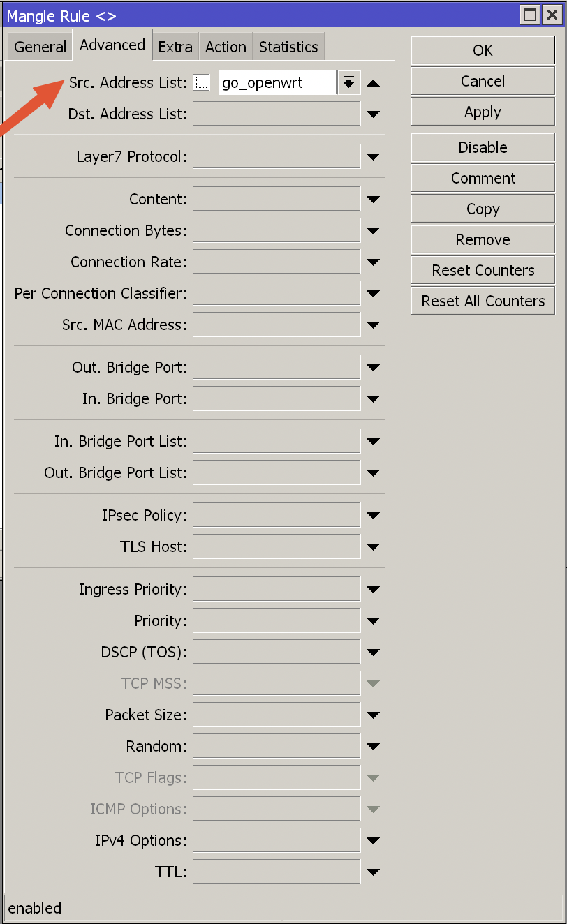This screenshot has height=924, width=567.
Task: Expand the Src. MAC Address field
Action: click(x=373, y=325)
